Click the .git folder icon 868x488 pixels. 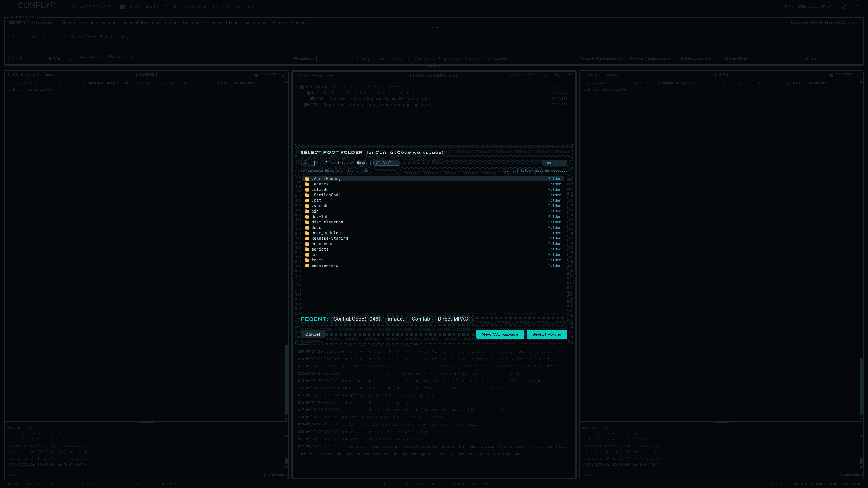pyautogui.click(x=307, y=200)
